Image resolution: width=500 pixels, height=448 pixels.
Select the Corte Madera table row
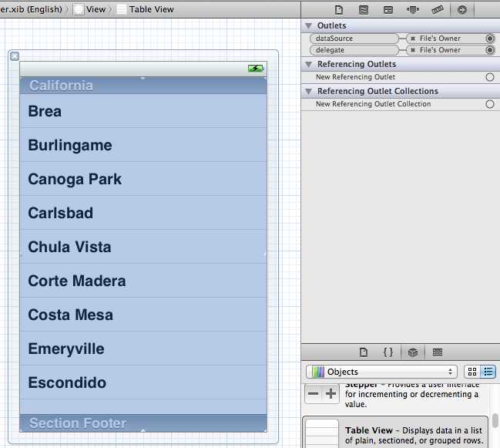tap(143, 281)
